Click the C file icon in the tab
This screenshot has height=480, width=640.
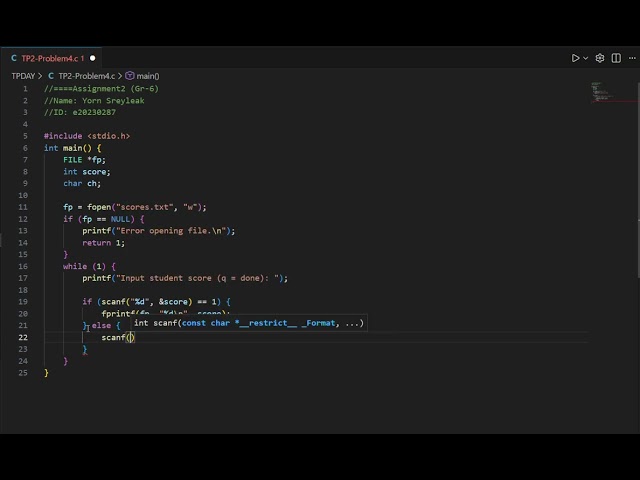pos(14,58)
